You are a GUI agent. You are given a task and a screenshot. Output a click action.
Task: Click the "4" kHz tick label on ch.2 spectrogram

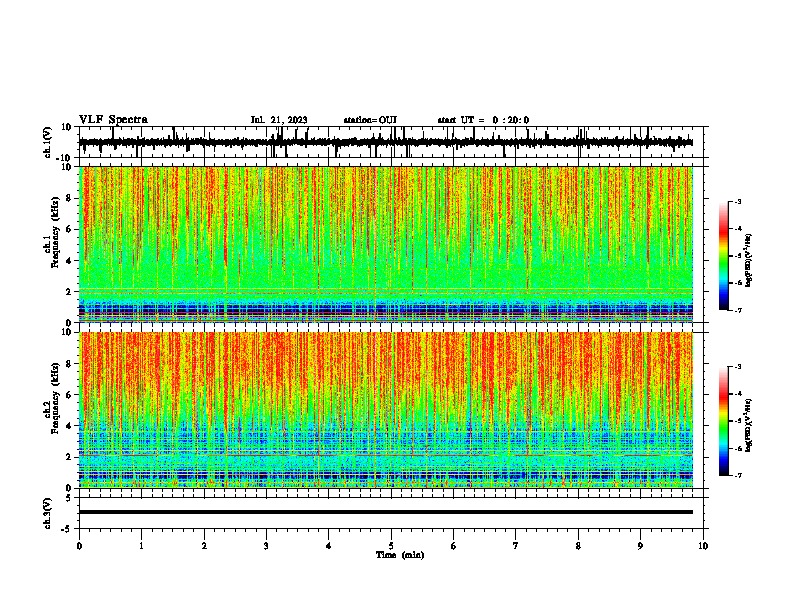(x=69, y=426)
